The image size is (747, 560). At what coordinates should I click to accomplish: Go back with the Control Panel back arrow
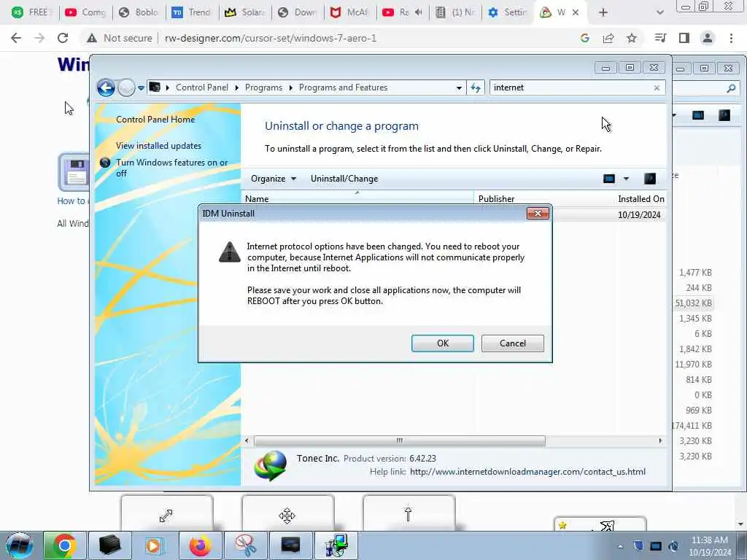coord(106,87)
